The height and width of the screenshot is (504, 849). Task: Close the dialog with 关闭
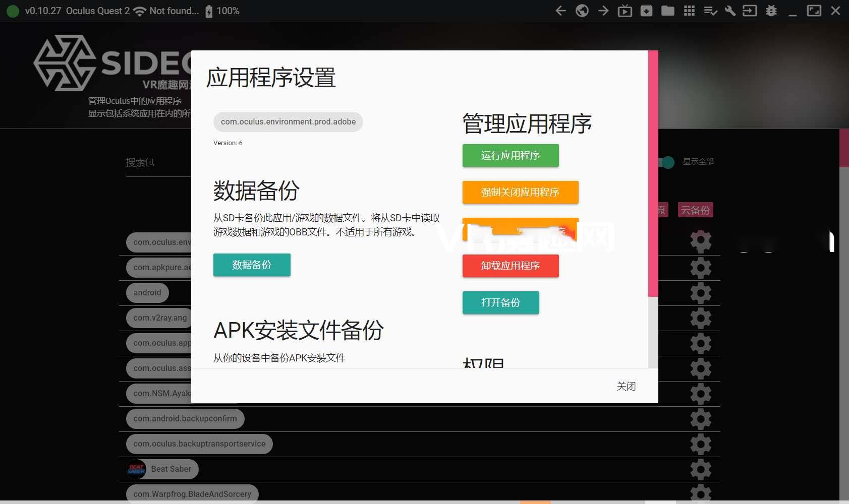(626, 386)
